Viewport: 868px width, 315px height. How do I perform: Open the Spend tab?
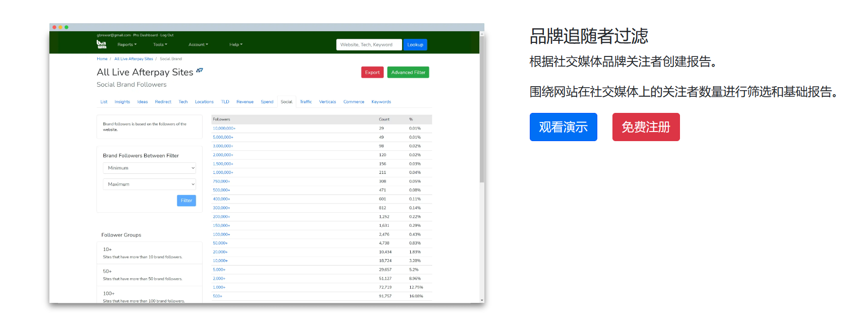pyautogui.click(x=267, y=102)
